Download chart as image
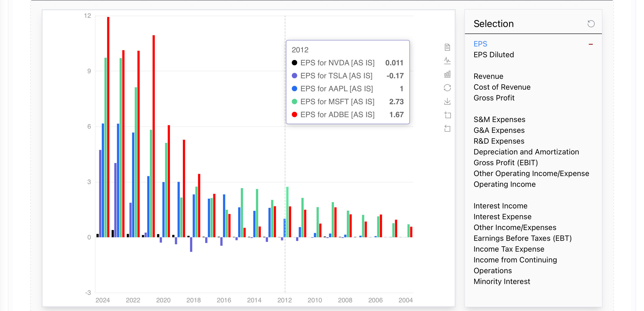 click(447, 102)
